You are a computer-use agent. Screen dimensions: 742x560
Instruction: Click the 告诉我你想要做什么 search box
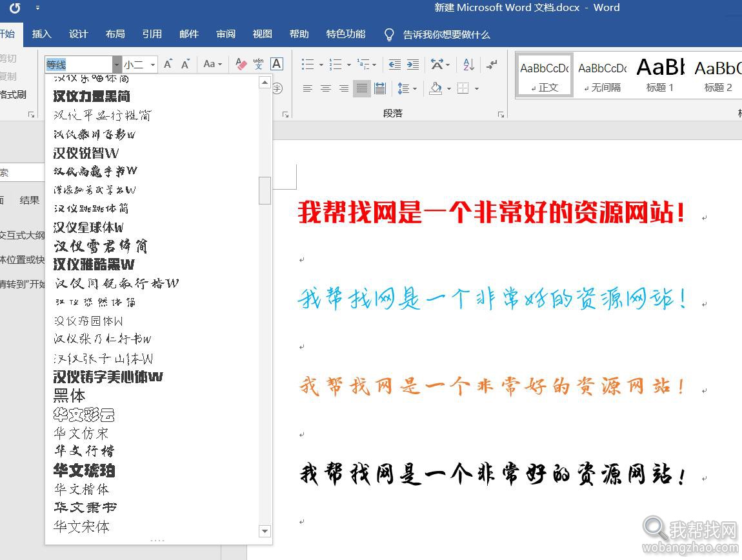446,35
